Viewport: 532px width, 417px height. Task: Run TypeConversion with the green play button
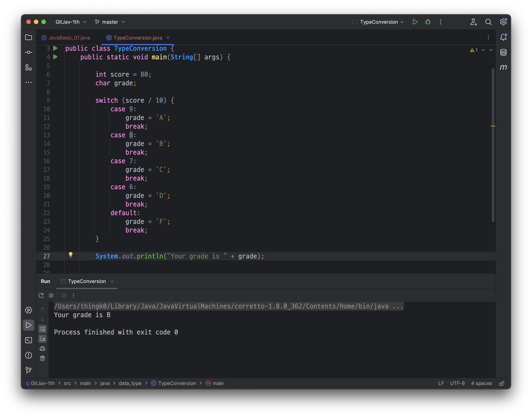pos(415,22)
